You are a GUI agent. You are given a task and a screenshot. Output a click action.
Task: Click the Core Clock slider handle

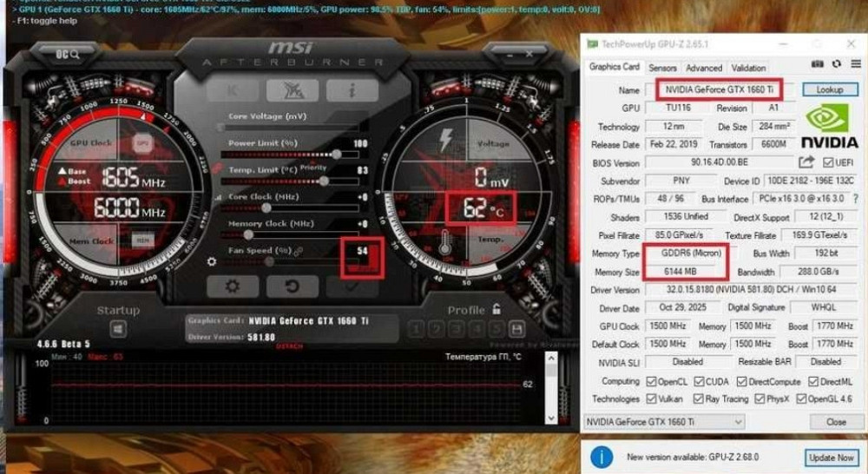266,207
